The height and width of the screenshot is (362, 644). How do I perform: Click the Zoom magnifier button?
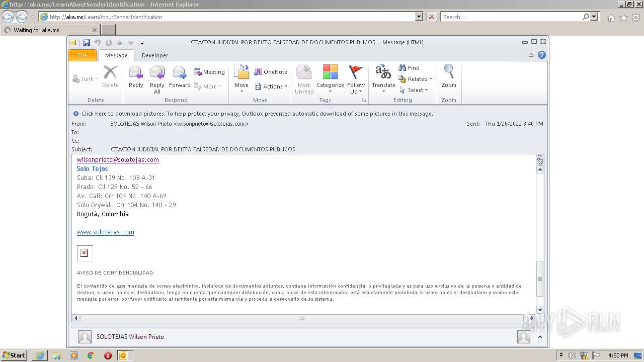coord(449,77)
